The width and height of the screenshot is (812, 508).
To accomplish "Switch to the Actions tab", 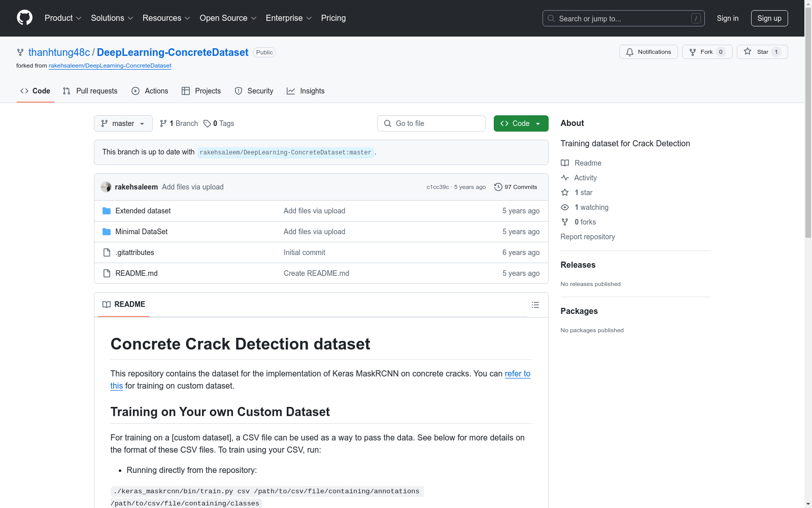I will pyautogui.click(x=150, y=91).
